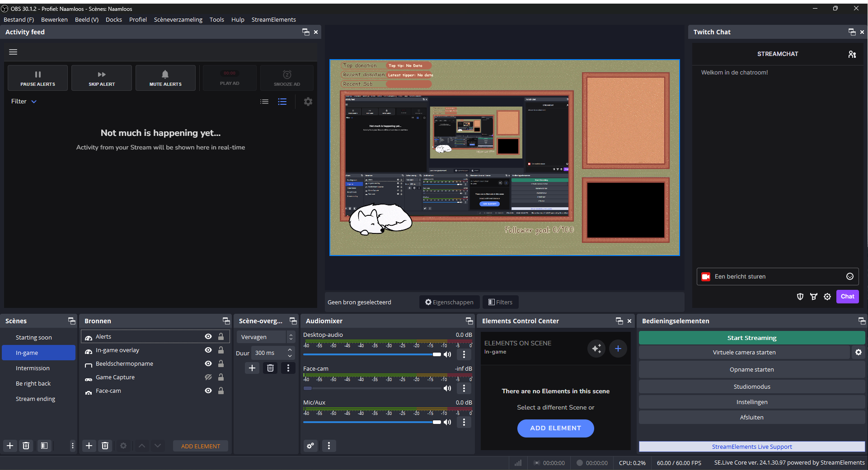Viewport: 868px width, 470px height.
Task: Open transition properties three-dot menu
Action: pos(288,368)
